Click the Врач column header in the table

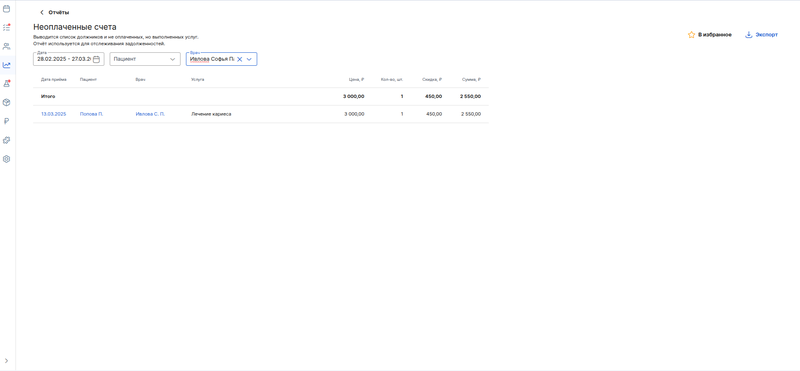click(x=140, y=80)
